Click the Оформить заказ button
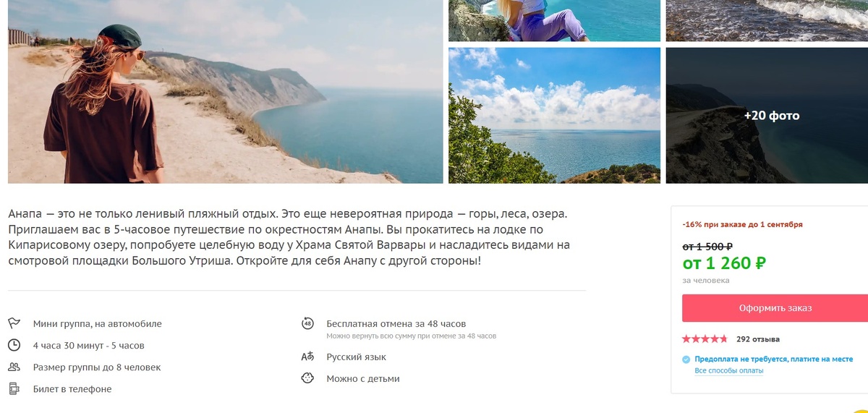 (775, 308)
